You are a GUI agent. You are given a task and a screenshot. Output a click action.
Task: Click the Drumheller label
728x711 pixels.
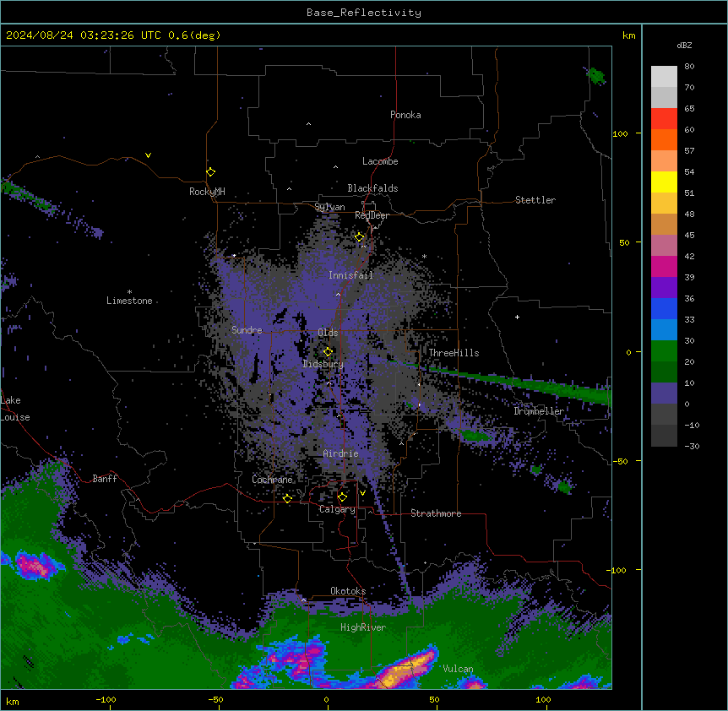(x=539, y=411)
